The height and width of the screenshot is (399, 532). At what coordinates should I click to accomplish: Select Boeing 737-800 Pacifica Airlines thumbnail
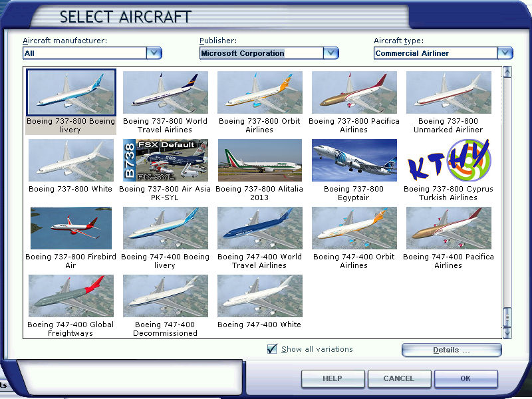tap(354, 92)
